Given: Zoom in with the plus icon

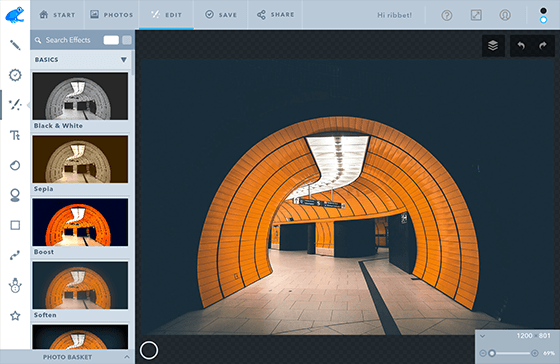Looking at the screenshot, I should pyautogui.click(x=535, y=353).
